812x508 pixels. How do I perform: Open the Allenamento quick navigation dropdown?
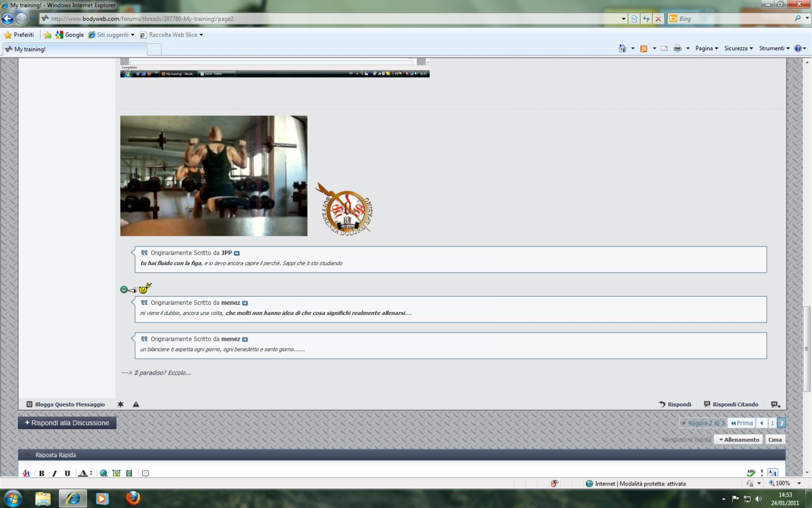[738, 439]
